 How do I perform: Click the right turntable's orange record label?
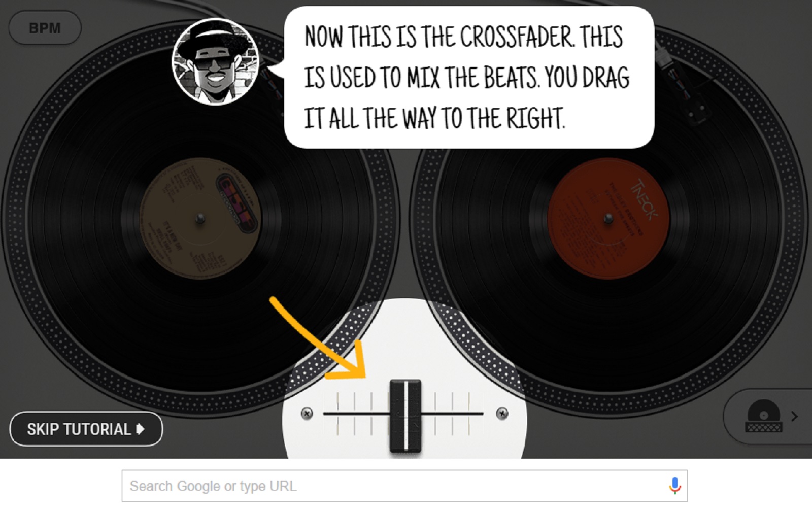(x=608, y=219)
